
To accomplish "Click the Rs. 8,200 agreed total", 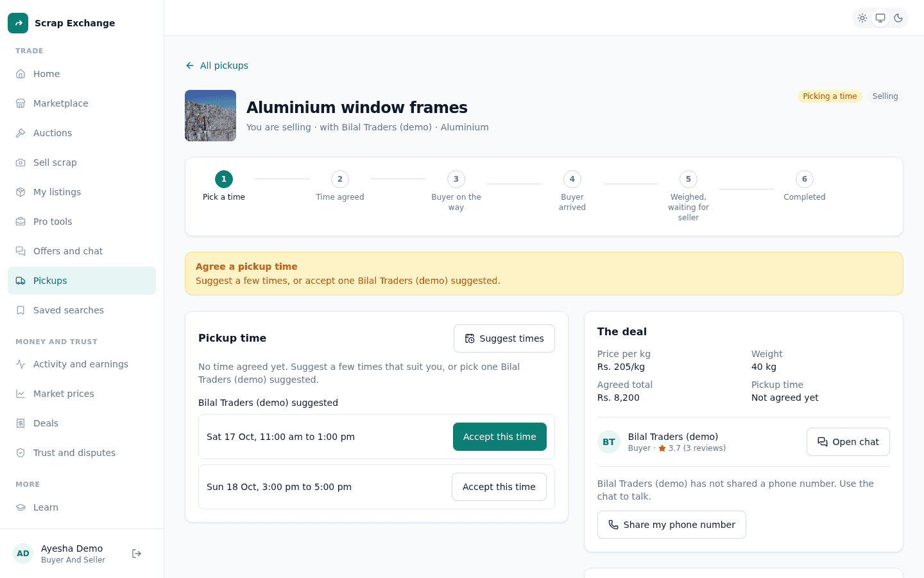I will click(x=619, y=398).
